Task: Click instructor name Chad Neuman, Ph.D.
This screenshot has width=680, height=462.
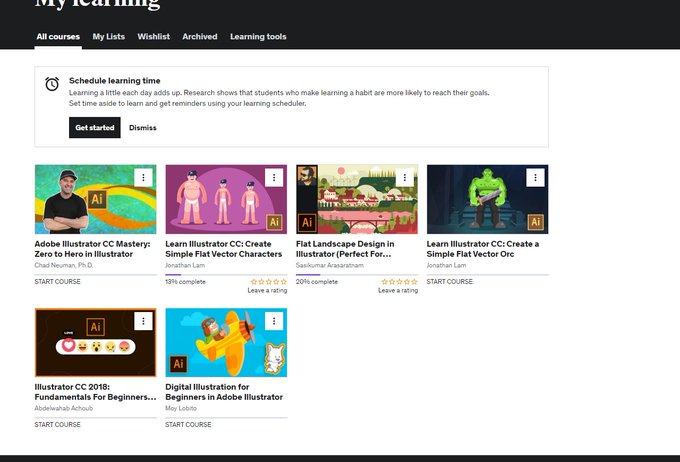Action: [64, 265]
